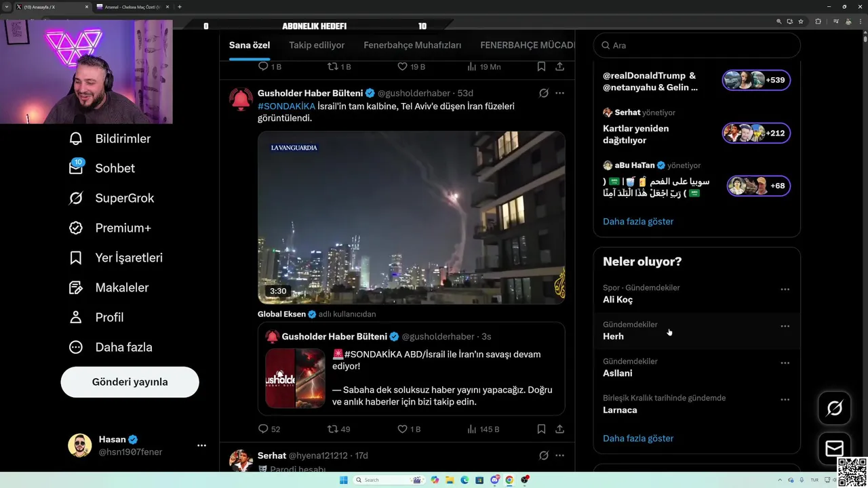Image resolution: width=868 pixels, height=488 pixels.
Task: Share the top post with 19 Mn views
Action: coord(560,66)
